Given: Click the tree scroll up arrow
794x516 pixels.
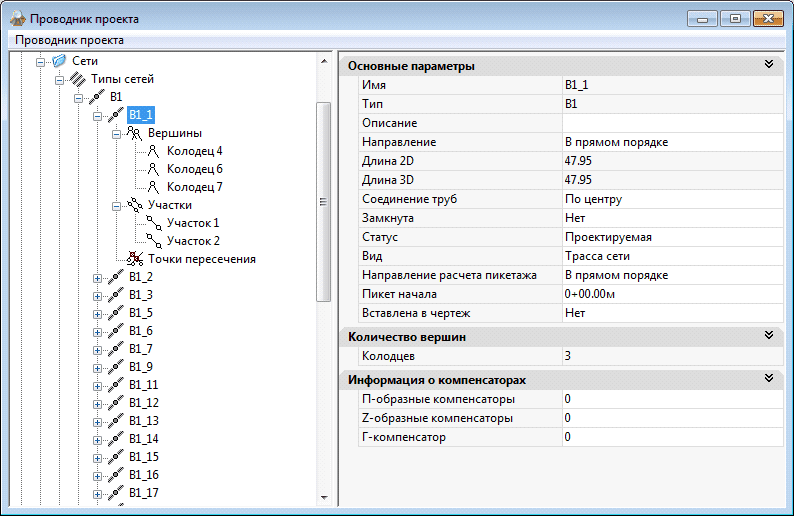Looking at the screenshot, I should pyautogui.click(x=324, y=61).
